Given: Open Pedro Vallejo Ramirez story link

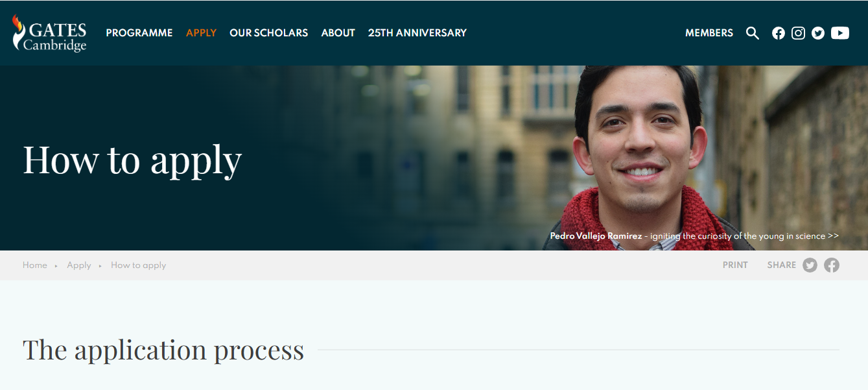Looking at the screenshot, I should pyautogui.click(x=694, y=236).
